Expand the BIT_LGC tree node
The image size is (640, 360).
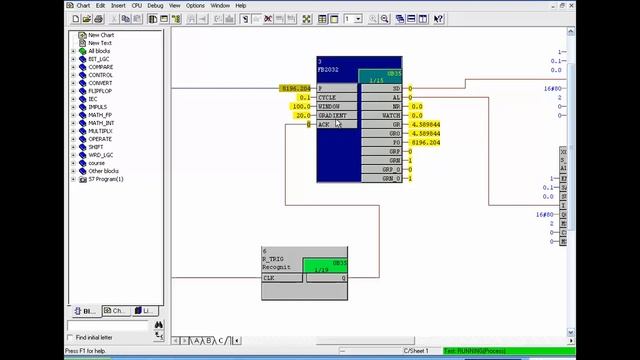coord(73,59)
